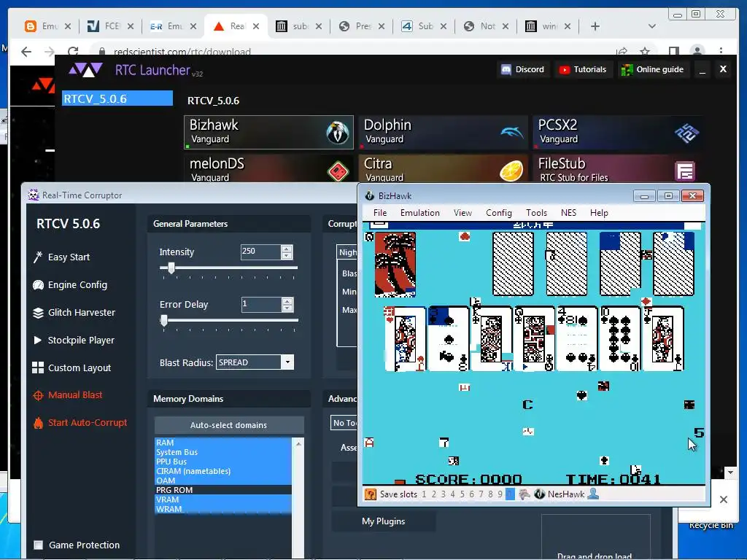The width and height of the screenshot is (747, 560).
Task: Click the Error Delay value field
Action: point(261,304)
